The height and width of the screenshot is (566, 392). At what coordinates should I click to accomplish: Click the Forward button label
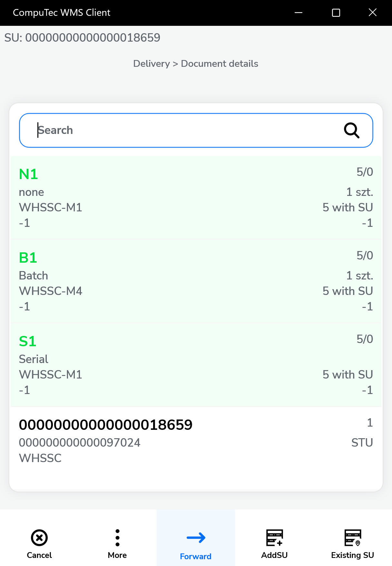(x=196, y=556)
